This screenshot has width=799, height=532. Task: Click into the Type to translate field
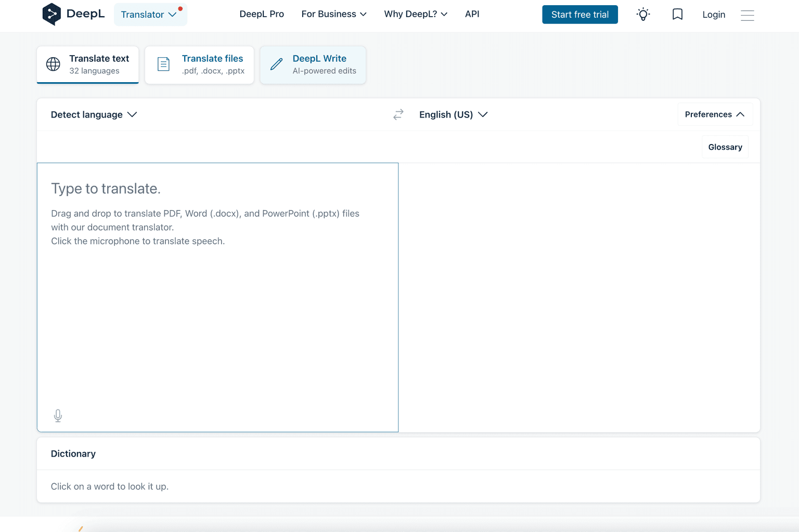coord(217,297)
